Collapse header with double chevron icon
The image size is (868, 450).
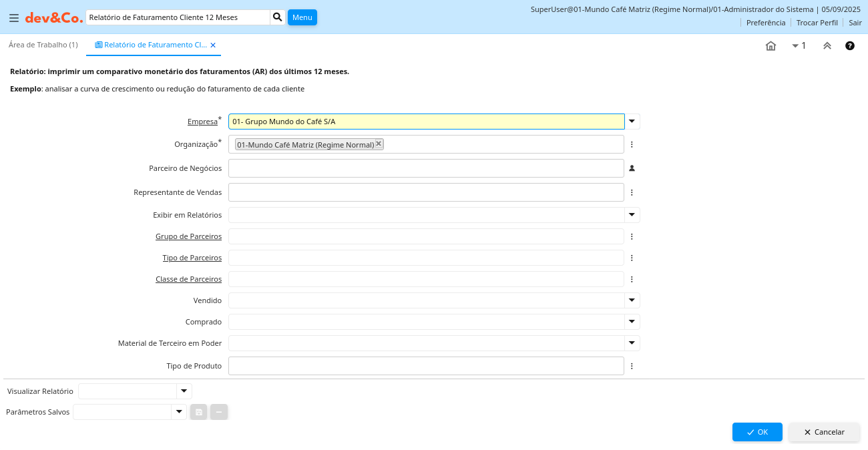(x=827, y=46)
